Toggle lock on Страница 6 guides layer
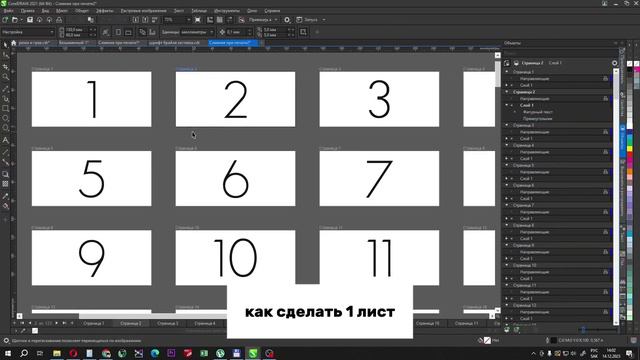This screenshot has height=360, width=640. tap(605, 192)
